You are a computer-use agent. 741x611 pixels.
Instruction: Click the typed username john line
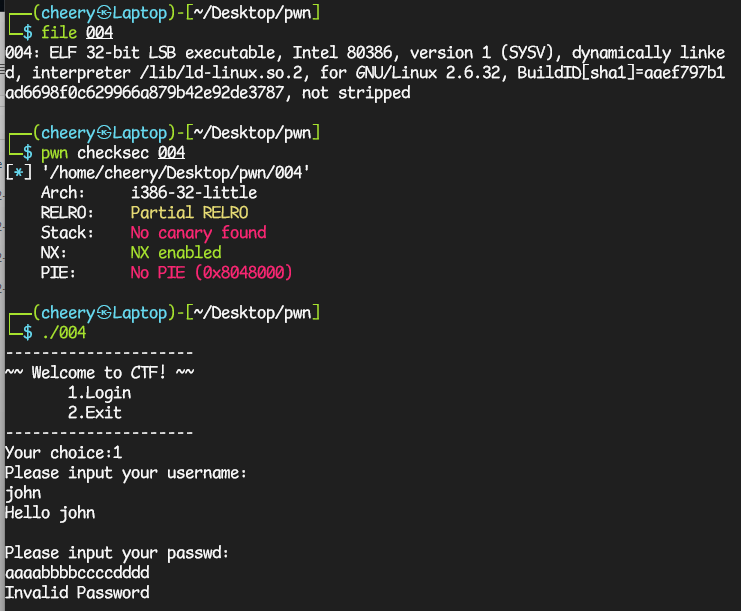23,493
